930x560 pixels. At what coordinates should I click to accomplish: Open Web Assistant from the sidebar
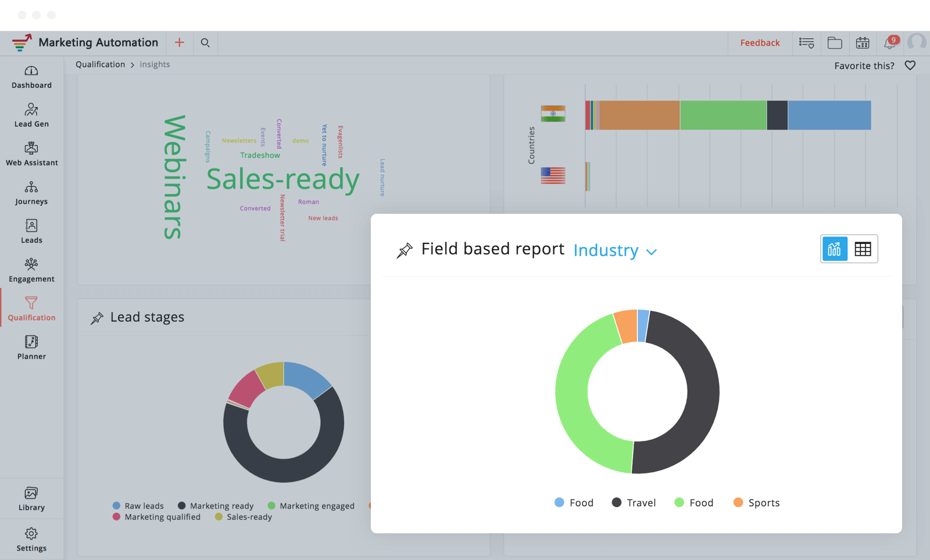click(31, 155)
